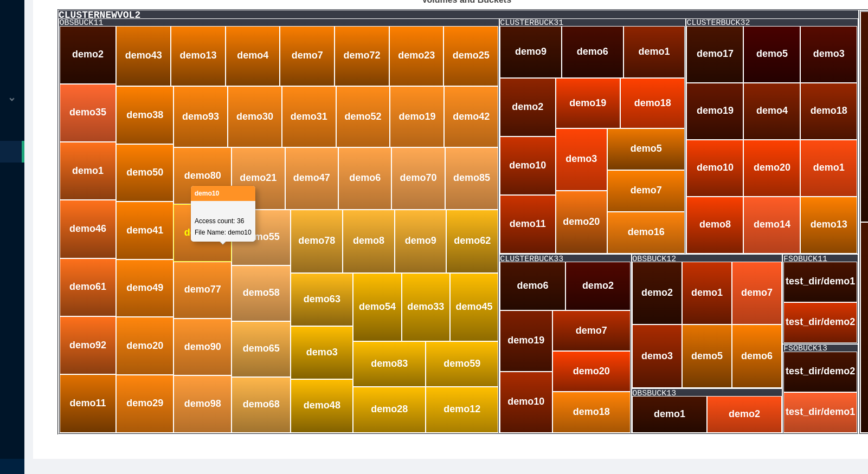Open the OBSBUCK11 bucket header
868x474 pixels.
pyautogui.click(x=81, y=23)
